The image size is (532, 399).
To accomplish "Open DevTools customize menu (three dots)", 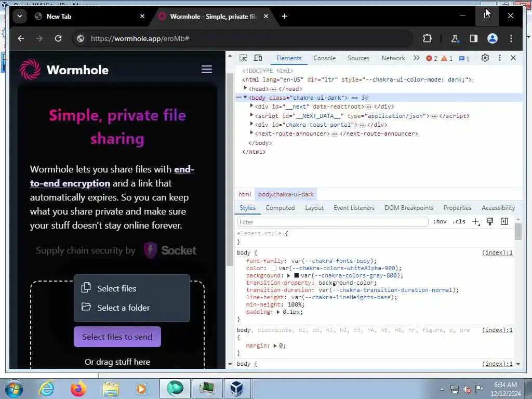I will (x=499, y=58).
